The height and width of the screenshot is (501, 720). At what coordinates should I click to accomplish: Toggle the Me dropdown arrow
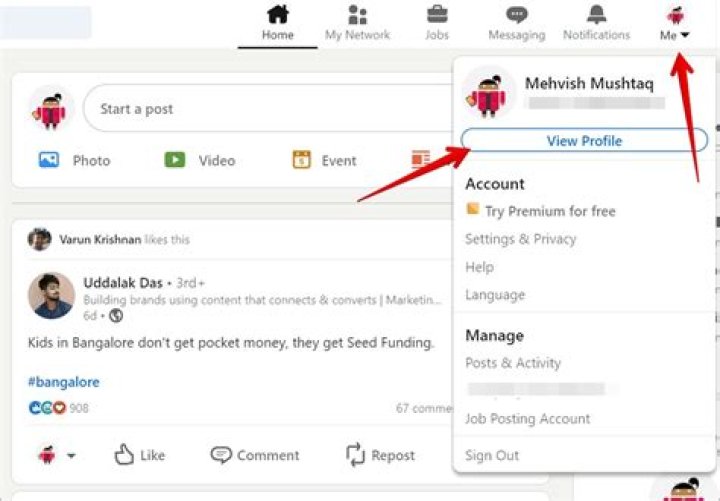684,35
